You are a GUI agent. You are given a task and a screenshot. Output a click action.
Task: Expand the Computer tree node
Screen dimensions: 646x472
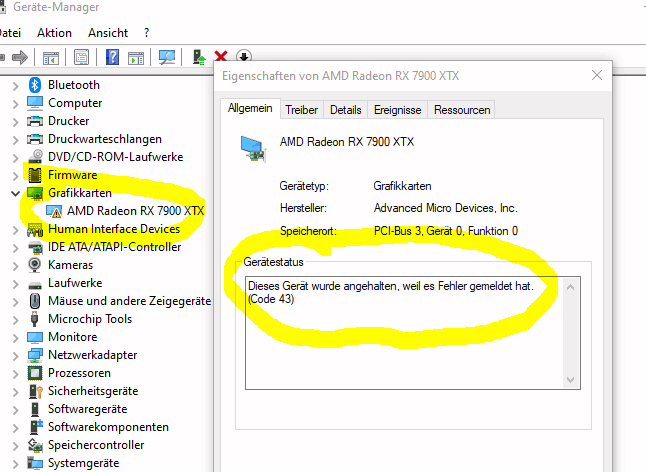coord(15,104)
